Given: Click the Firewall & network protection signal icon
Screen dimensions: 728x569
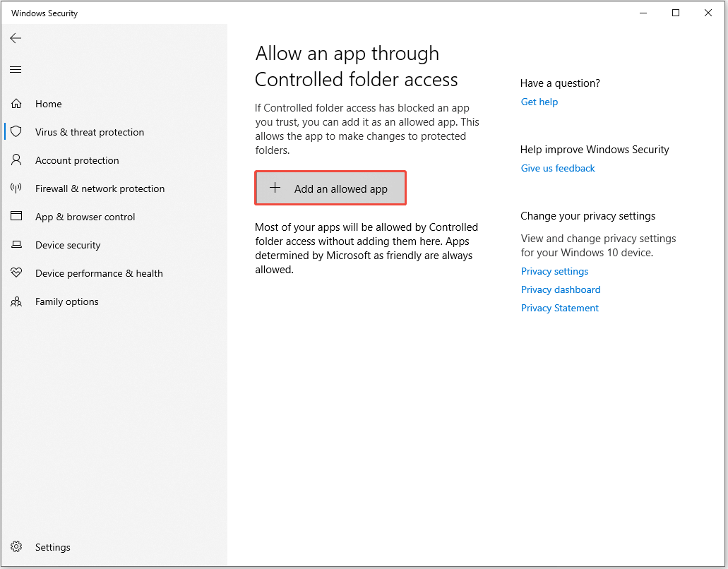Looking at the screenshot, I should (16, 188).
